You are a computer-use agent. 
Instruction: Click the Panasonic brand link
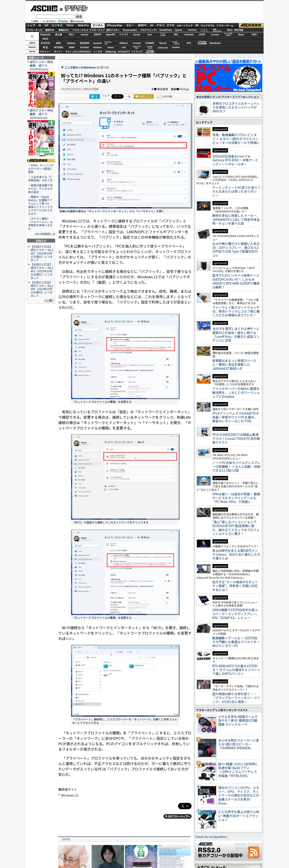(45, 34)
